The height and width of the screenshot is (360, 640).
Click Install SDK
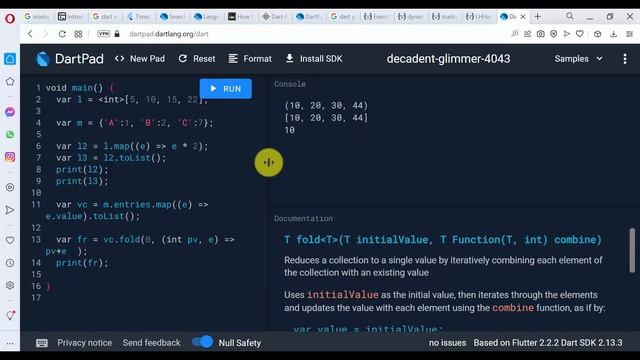314,59
